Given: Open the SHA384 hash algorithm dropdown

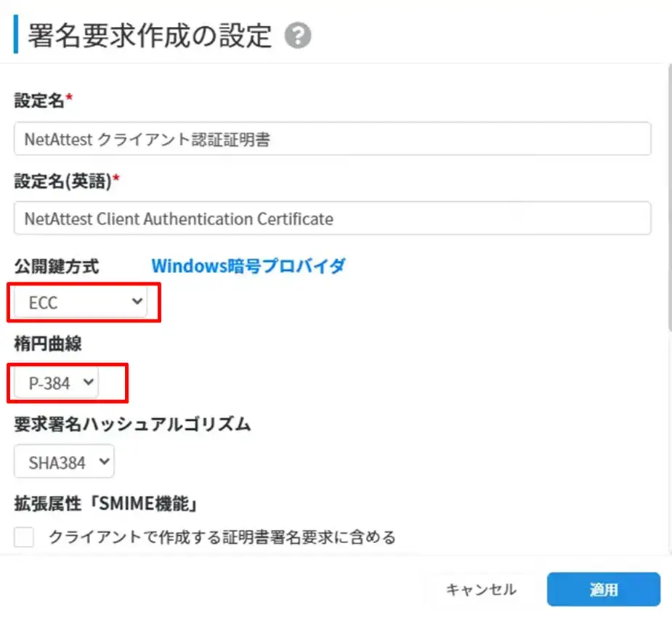Looking at the screenshot, I should click(64, 462).
